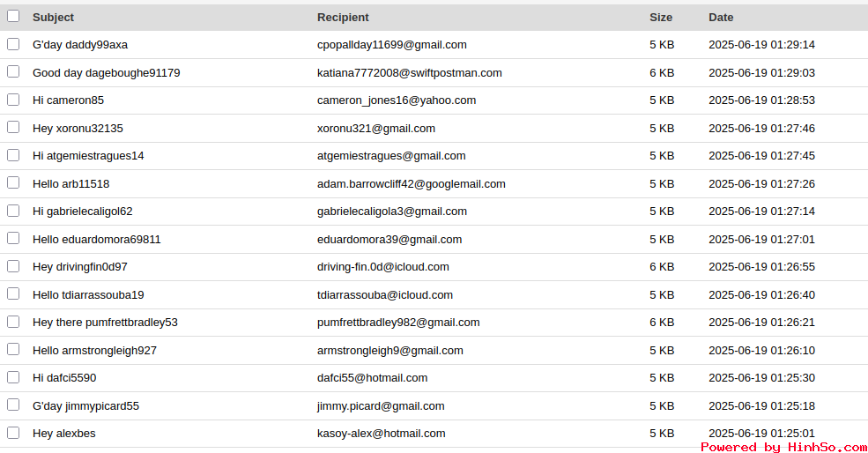Open Hey there pumfrettbradley53 message
The width and height of the screenshot is (868, 453).
(x=105, y=323)
